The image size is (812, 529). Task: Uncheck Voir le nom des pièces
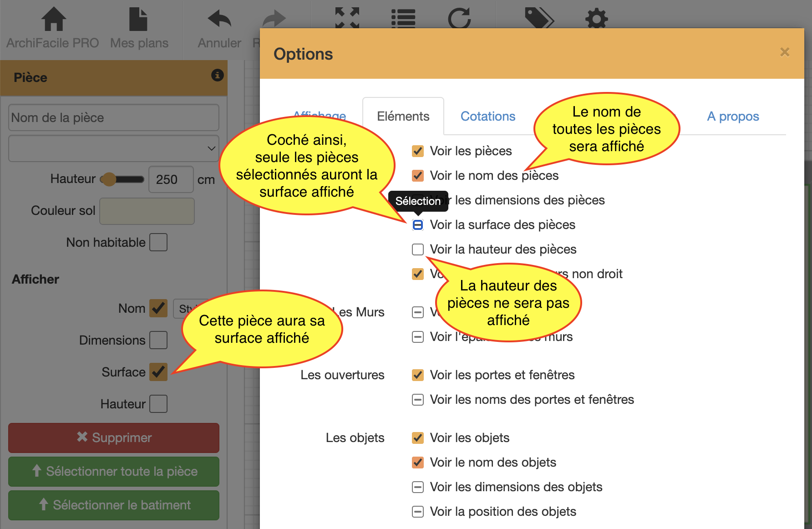(x=417, y=176)
